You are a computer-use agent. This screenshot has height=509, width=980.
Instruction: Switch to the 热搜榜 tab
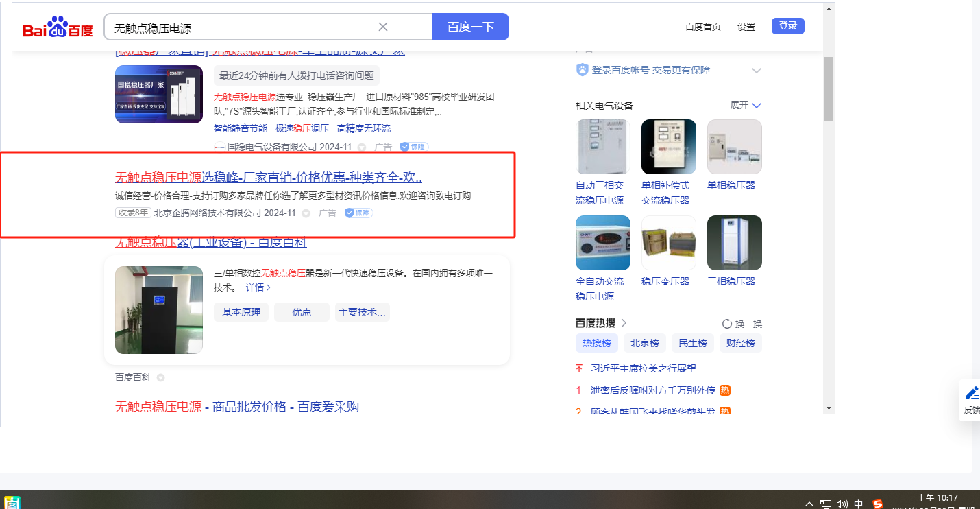597,343
